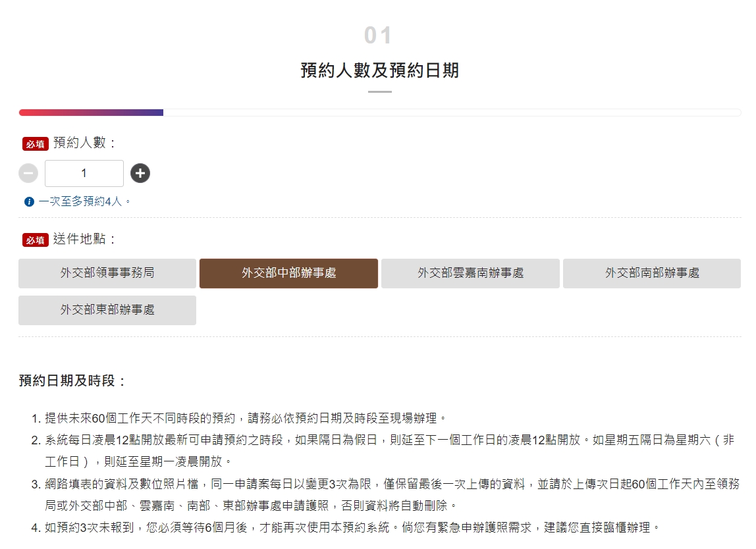
Task: Click the blue info icon below the counter
Action: [x=28, y=201]
